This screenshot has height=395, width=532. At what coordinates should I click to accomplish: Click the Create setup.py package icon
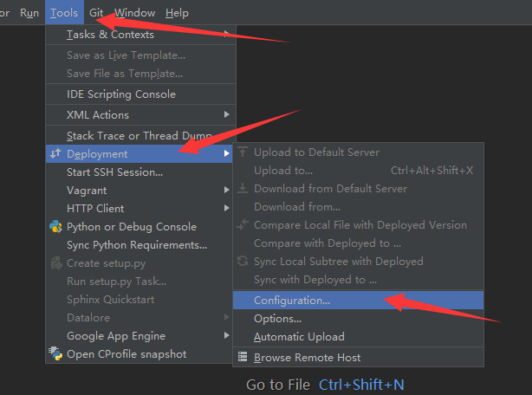[56, 263]
